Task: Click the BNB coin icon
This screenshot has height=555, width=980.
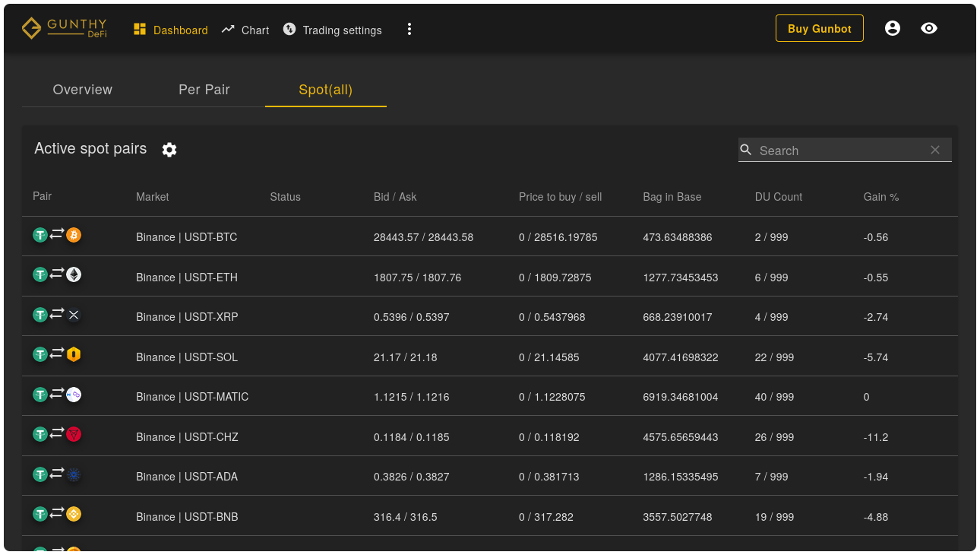Action: (74, 515)
